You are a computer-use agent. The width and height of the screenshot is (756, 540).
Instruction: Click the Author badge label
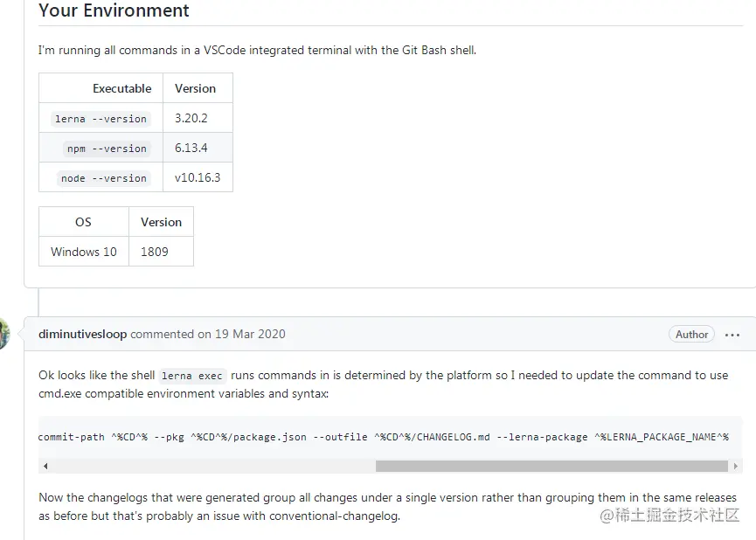pos(691,335)
